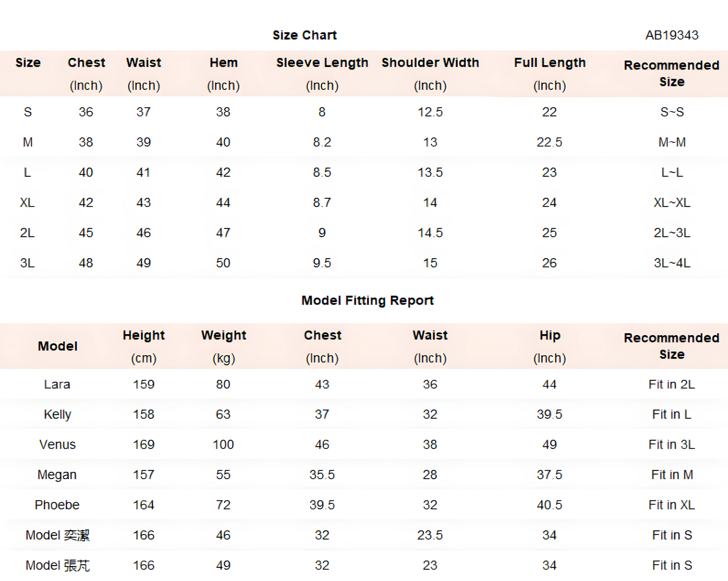Click the Fit in XL cell
This screenshot has height=581, width=728.
[x=672, y=505]
